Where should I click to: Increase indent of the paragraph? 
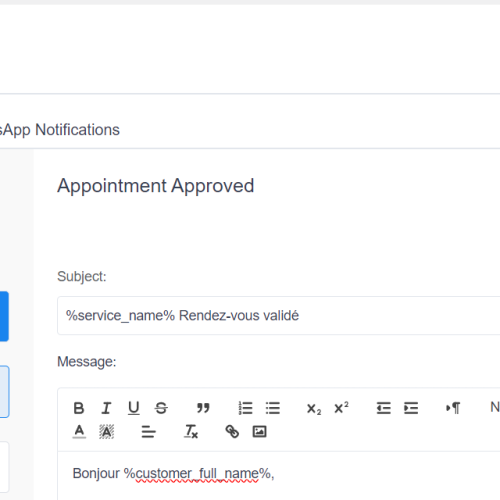(x=411, y=408)
